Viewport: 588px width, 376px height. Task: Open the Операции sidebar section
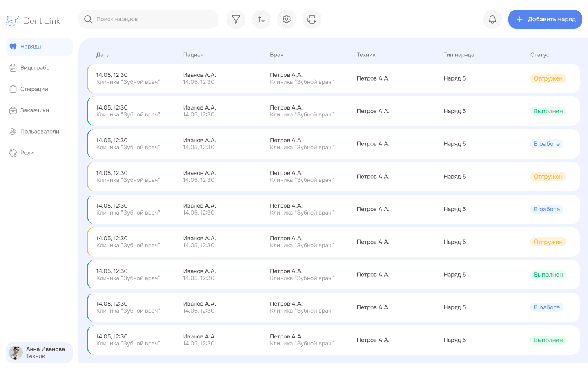pyautogui.click(x=39, y=89)
